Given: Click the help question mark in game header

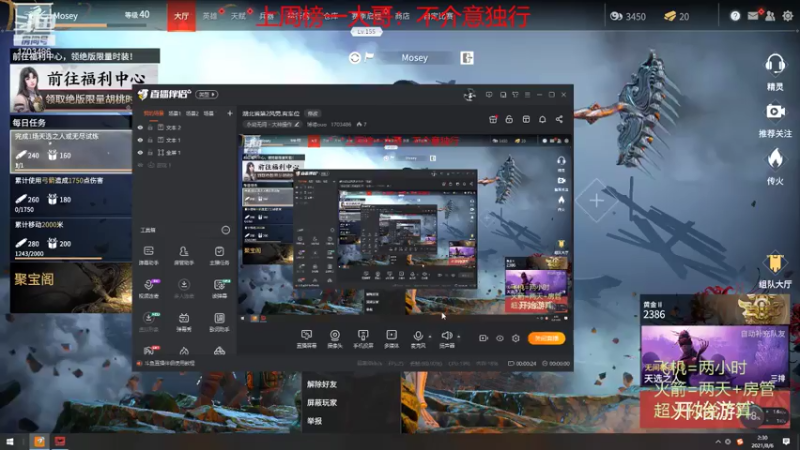Looking at the screenshot, I should pyautogui.click(x=735, y=16).
